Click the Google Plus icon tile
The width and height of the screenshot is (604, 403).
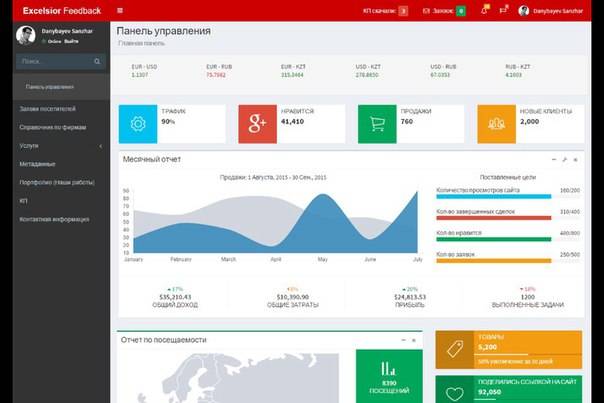[x=257, y=123]
